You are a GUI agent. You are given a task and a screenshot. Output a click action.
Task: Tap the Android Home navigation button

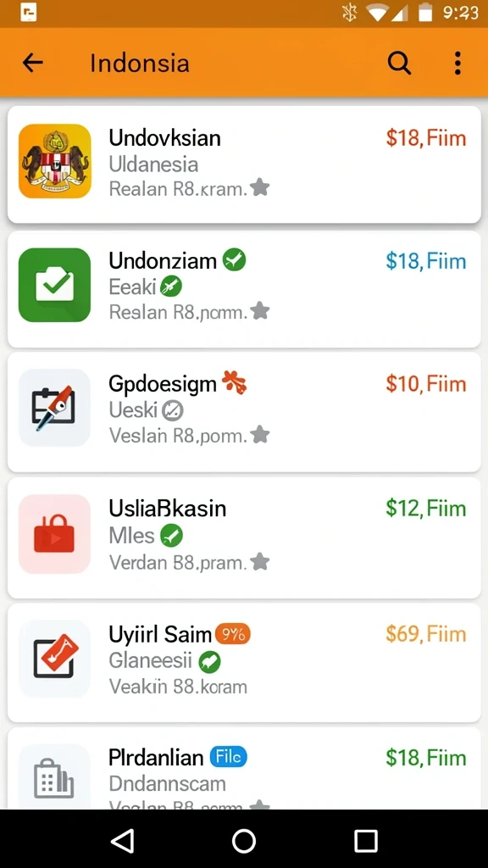pos(243,840)
